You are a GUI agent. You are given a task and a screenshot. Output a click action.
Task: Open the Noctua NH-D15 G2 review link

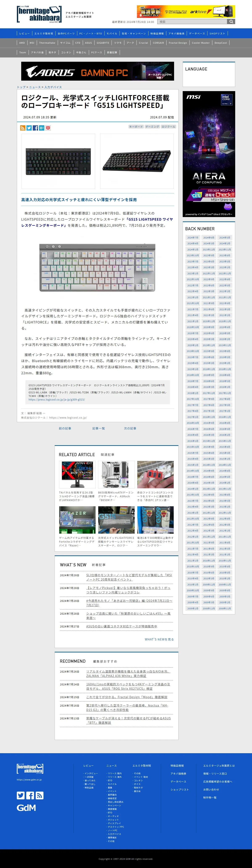(127, 708)
